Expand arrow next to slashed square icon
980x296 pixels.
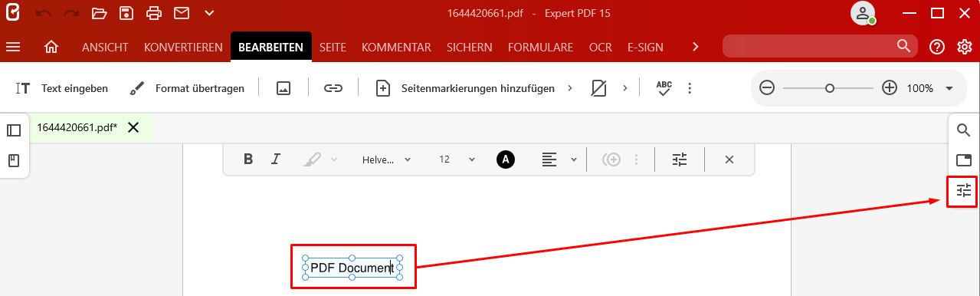tap(624, 88)
